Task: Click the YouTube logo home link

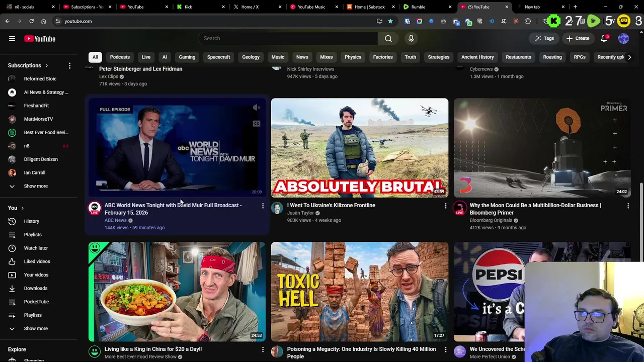Action: tap(40, 39)
